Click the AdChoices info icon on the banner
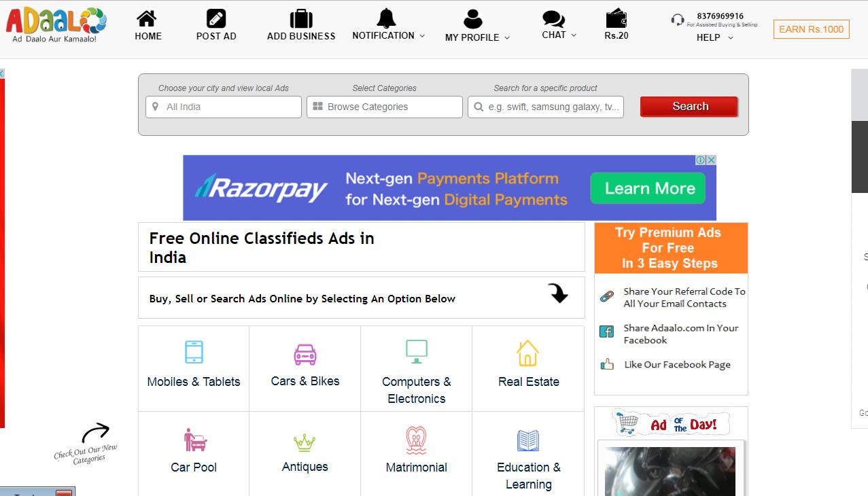Screen dimensions: 868x496 pos(700,160)
